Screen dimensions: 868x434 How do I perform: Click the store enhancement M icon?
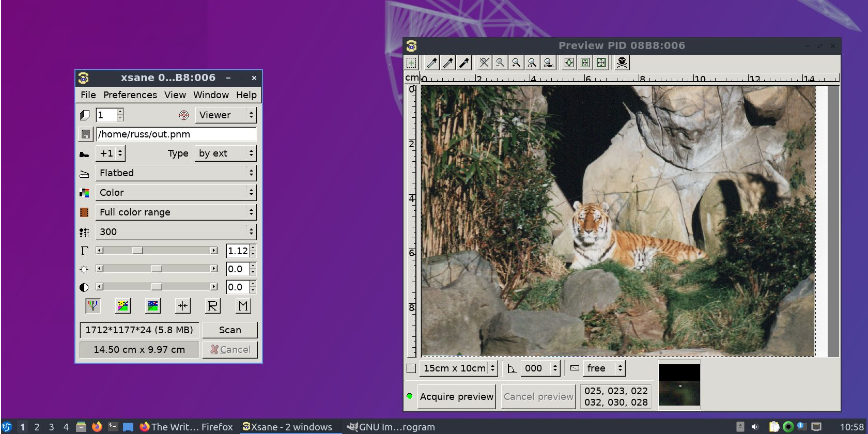pyautogui.click(x=243, y=306)
